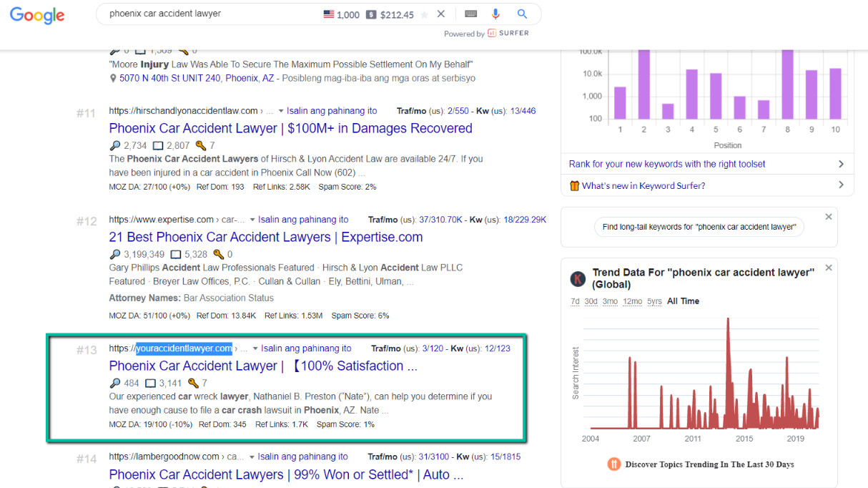
Task: Click the Google logo
Action: (x=37, y=15)
